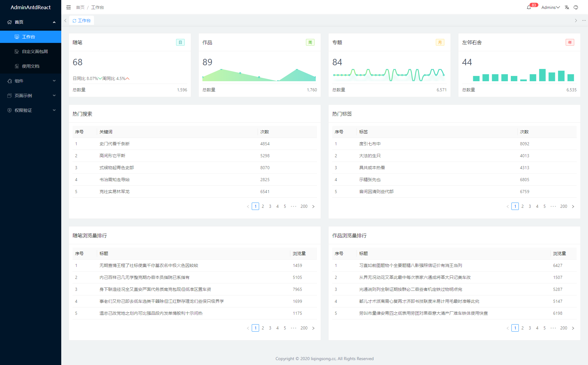Open 使用文档 in sidebar
The image size is (588, 365).
pyautogui.click(x=31, y=66)
